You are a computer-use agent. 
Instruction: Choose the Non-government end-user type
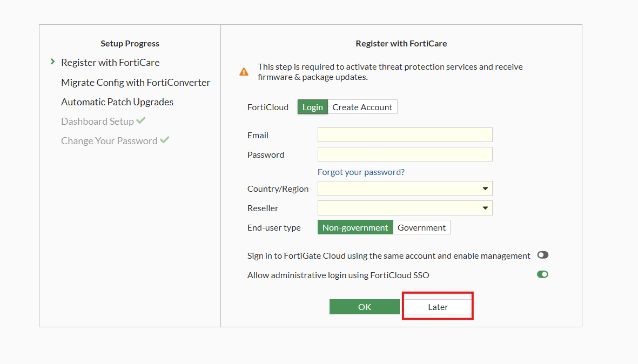(x=355, y=227)
